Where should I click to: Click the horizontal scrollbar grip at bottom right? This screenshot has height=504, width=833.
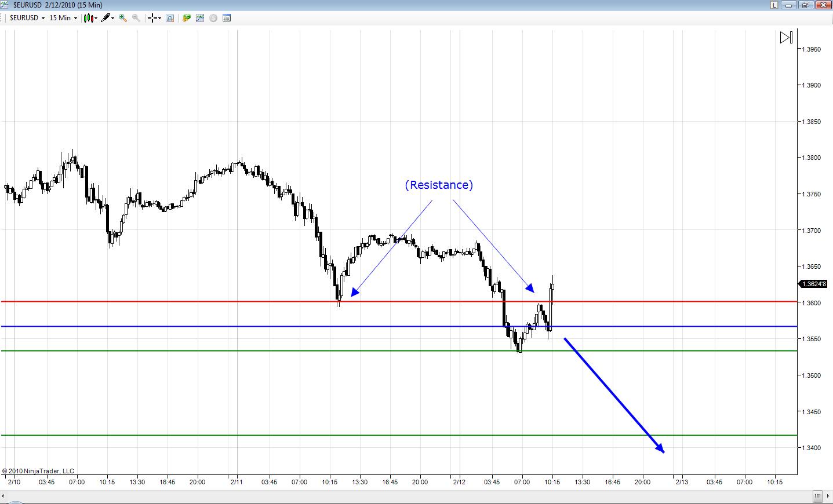click(817, 496)
